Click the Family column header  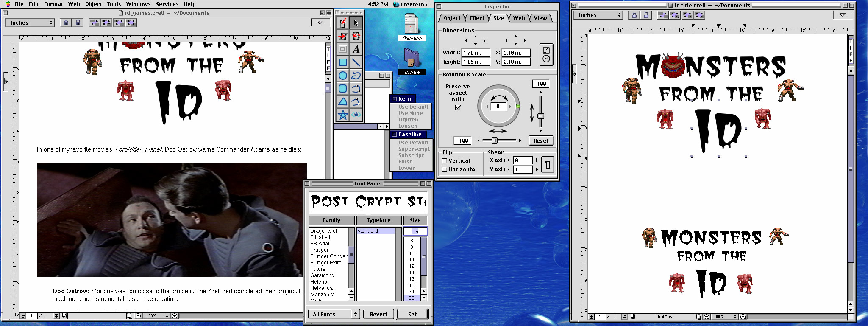[331, 220]
